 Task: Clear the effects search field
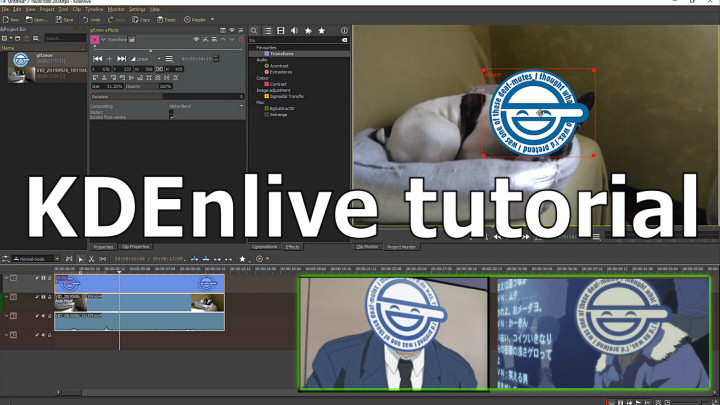344,40
